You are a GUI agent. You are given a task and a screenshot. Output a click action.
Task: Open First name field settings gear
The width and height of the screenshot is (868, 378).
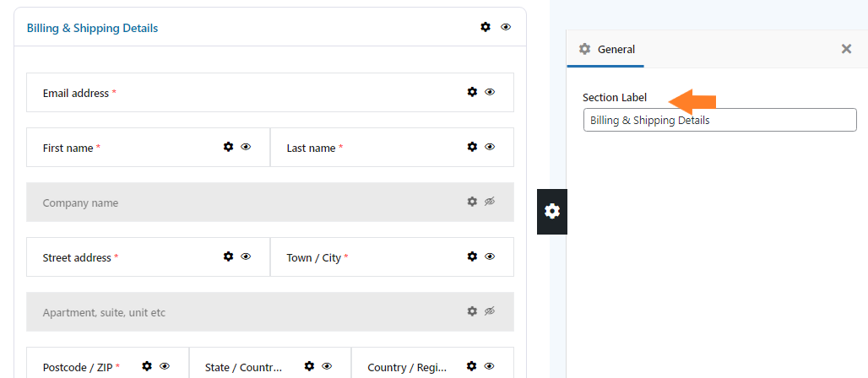(x=228, y=147)
